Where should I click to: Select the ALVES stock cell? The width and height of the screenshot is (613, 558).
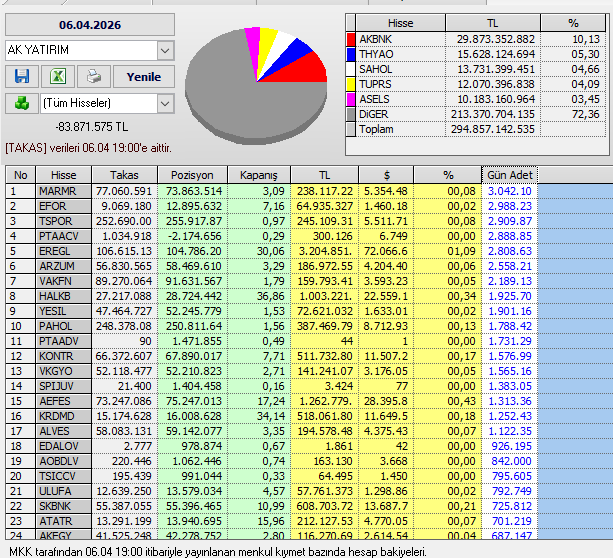[x=64, y=431]
